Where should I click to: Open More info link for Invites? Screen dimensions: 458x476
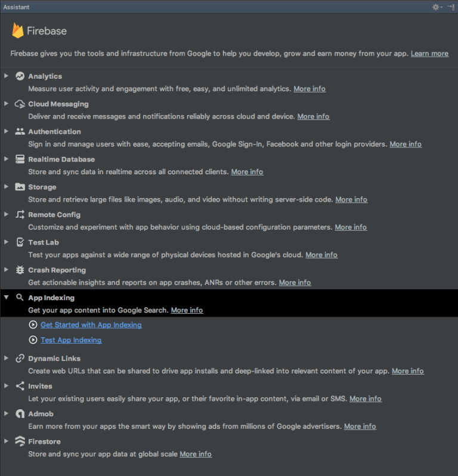(x=365, y=398)
